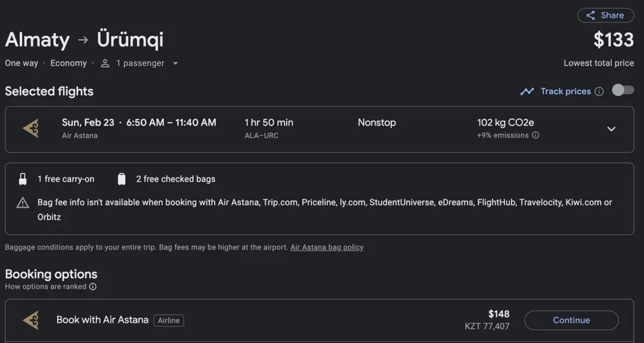Viewport: 644px width, 343px height.
Task: Open the passenger count dropdown
Action: click(x=175, y=64)
